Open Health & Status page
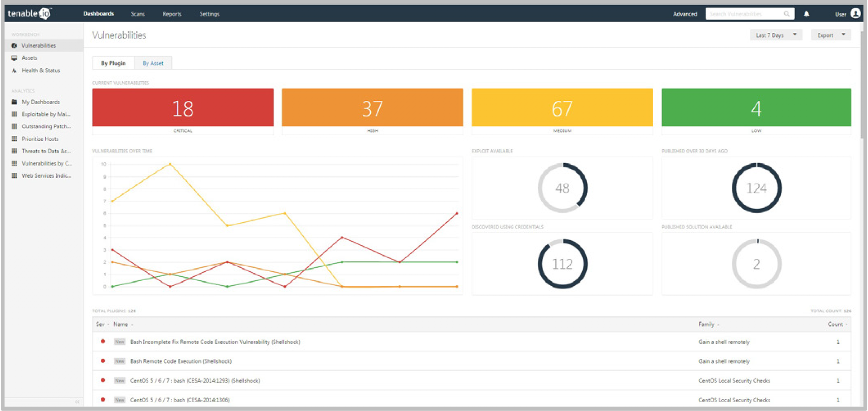 click(x=41, y=71)
